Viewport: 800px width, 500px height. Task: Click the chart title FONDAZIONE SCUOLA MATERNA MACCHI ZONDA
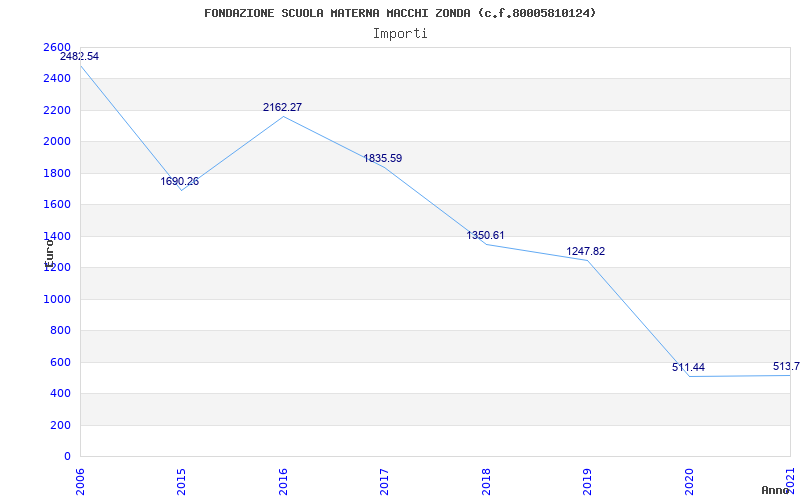[400, 13]
